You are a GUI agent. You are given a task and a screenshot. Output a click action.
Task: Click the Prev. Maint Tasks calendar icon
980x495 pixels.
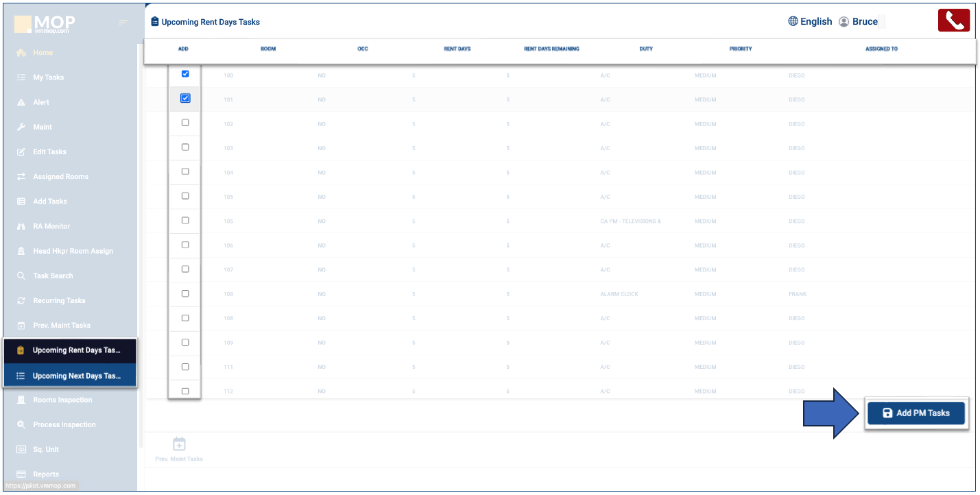tap(179, 444)
